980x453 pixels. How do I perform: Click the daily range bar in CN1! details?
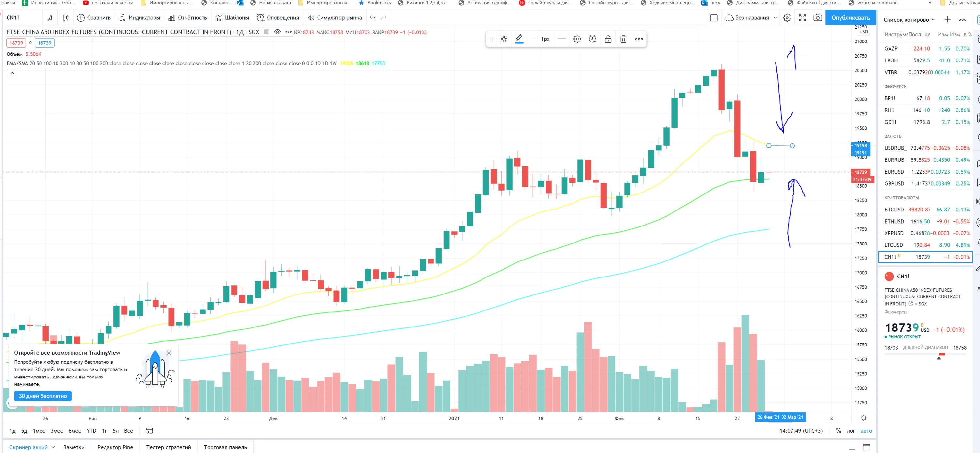(x=925, y=355)
